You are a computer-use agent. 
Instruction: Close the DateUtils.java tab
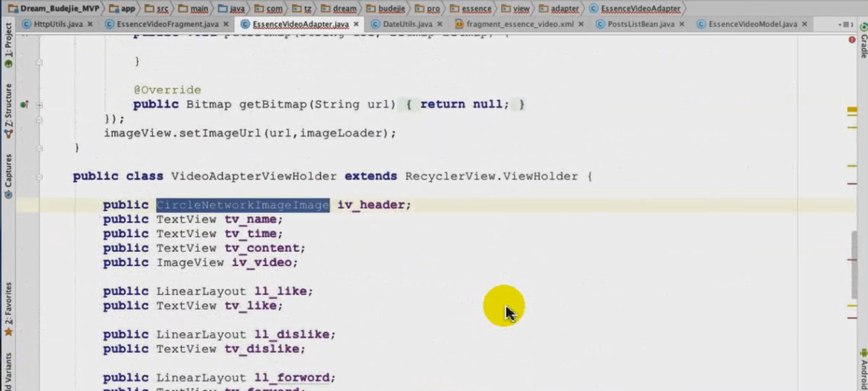point(439,24)
